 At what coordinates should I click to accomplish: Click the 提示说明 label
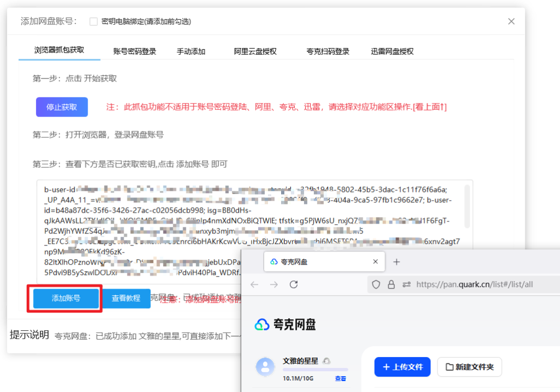click(x=30, y=335)
